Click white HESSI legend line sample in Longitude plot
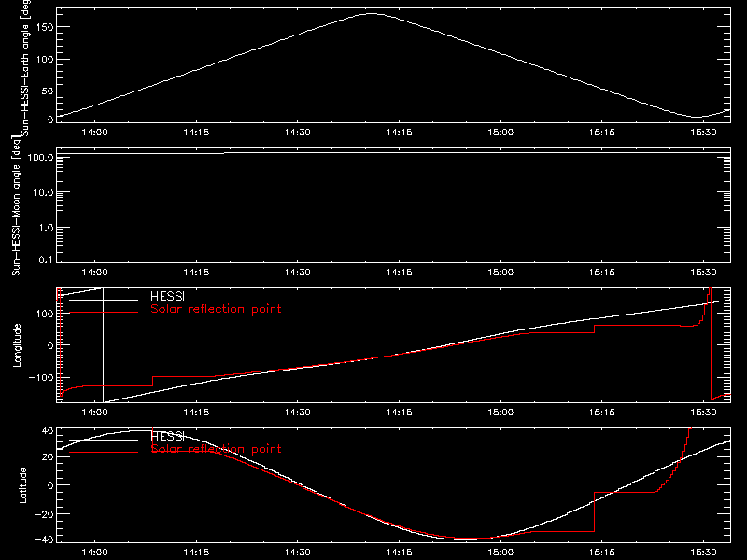 click(x=104, y=300)
